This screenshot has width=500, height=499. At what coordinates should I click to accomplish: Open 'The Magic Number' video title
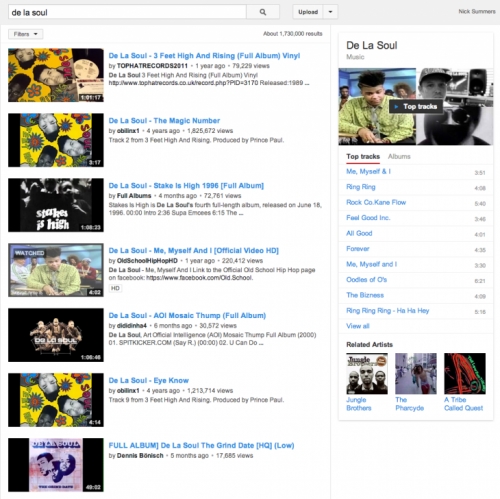[164, 121]
